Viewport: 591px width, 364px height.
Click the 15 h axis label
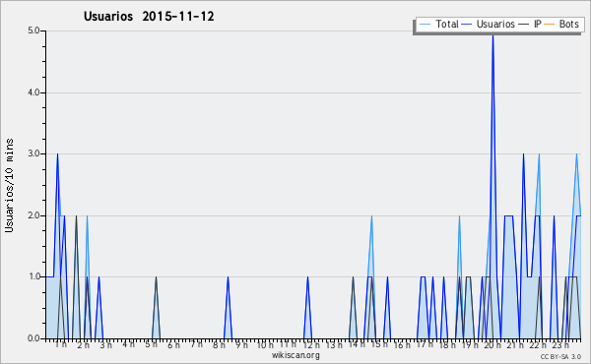(x=379, y=344)
